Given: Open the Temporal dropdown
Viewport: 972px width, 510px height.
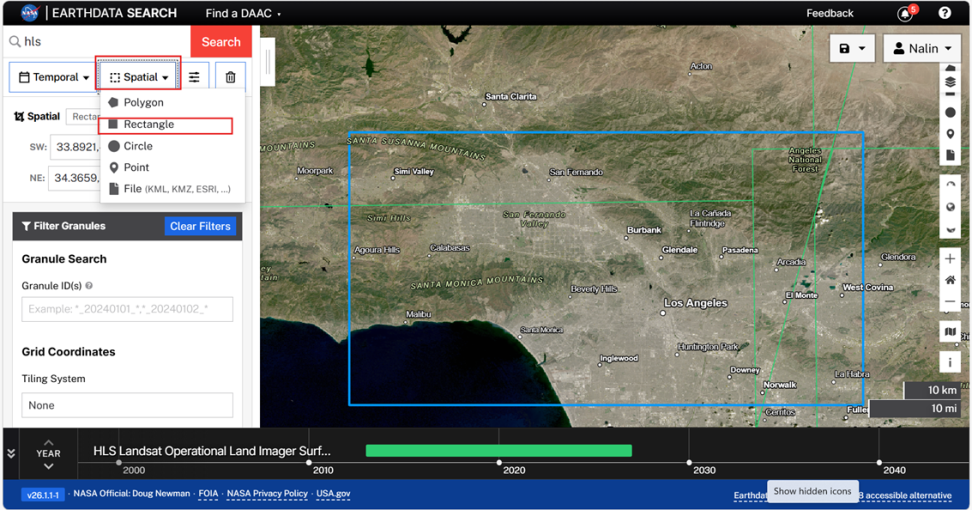Looking at the screenshot, I should point(54,77).
